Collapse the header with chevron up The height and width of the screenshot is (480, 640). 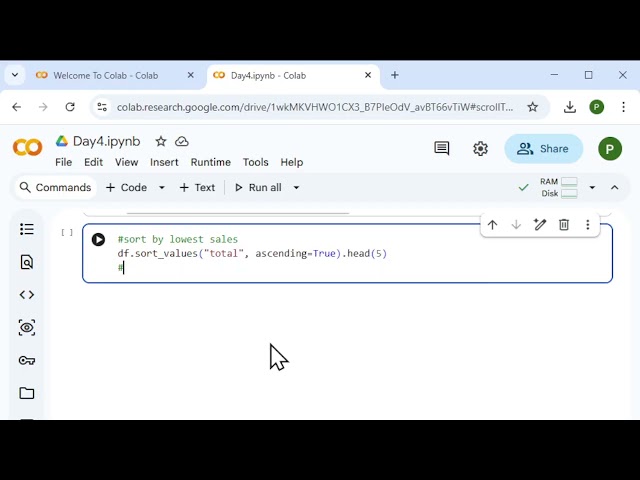pos(615,188)
